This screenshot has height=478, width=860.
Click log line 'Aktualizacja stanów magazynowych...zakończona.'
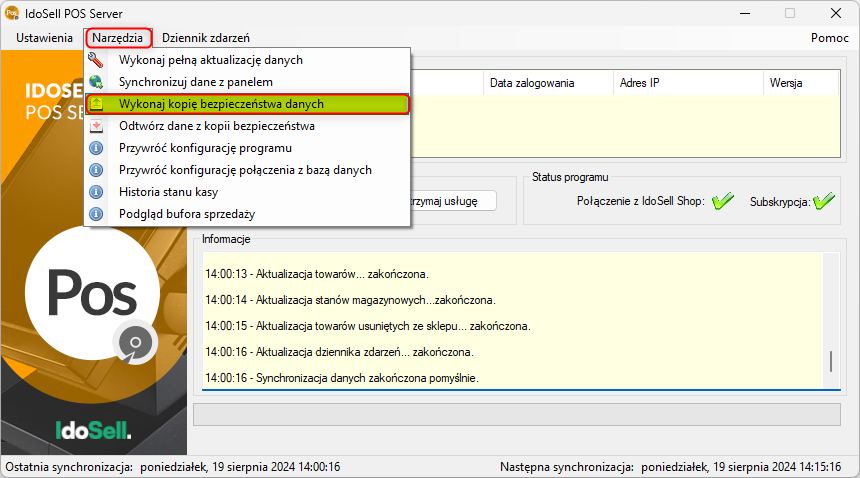[x=350, y=300]
